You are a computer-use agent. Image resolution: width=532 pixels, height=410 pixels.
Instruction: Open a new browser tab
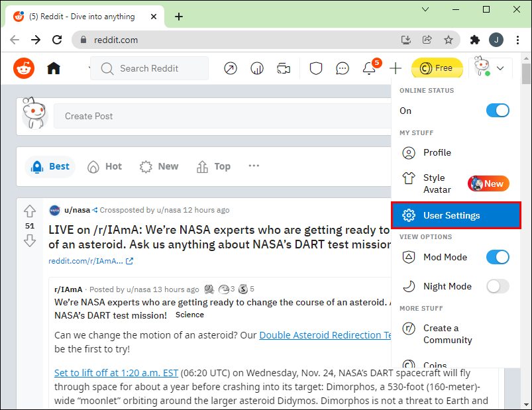pyautogui.click(x=179, y=17)
